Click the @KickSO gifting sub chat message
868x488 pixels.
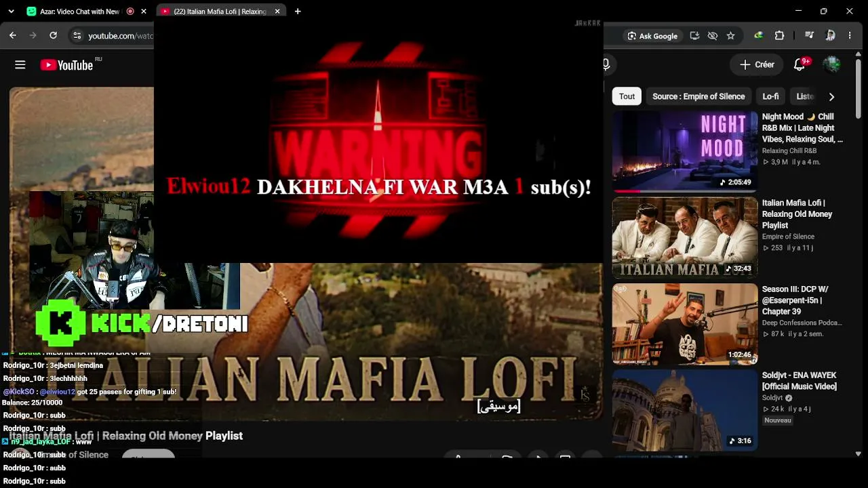click(90, 392)
